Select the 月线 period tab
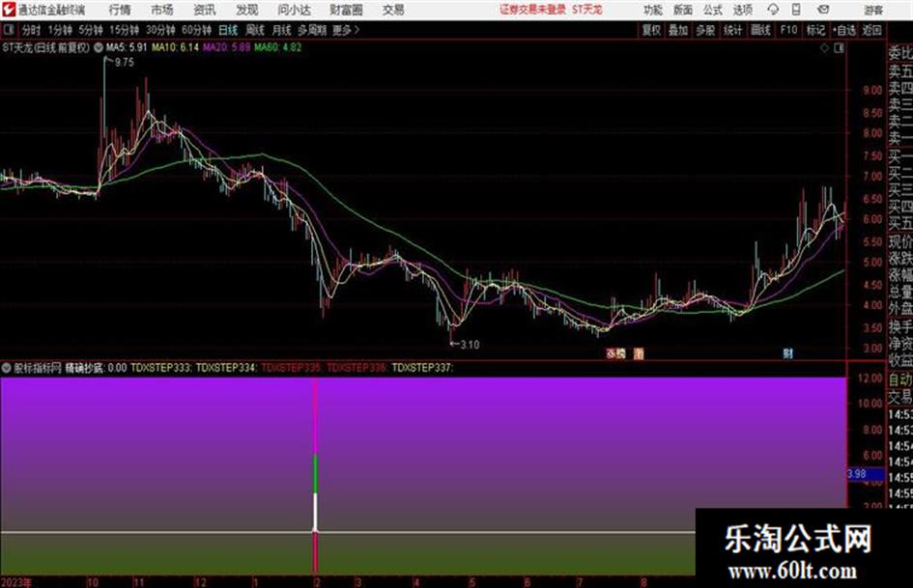This screenshot has height=588, width=913. (281, 30)
